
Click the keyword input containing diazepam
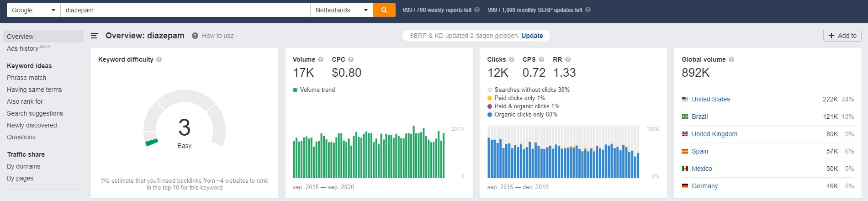[x=185, y=10]
